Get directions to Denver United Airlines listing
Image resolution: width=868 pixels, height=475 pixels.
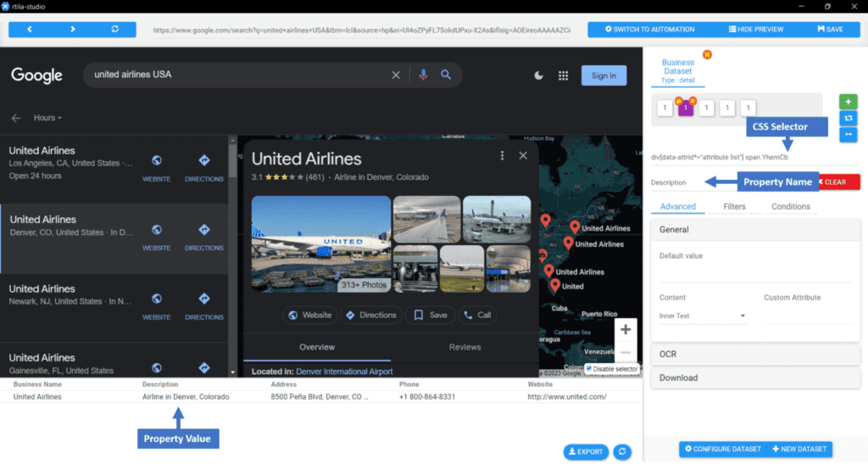coord(204,237)
